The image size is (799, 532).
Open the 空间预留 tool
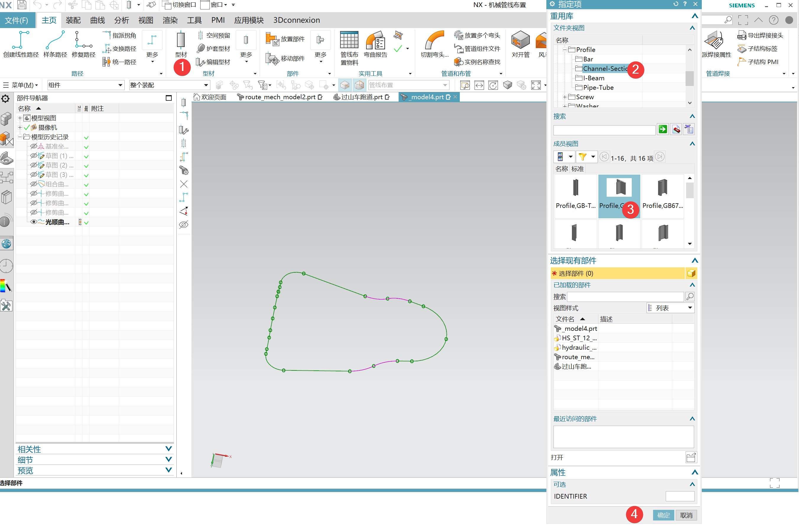(214, 35)
